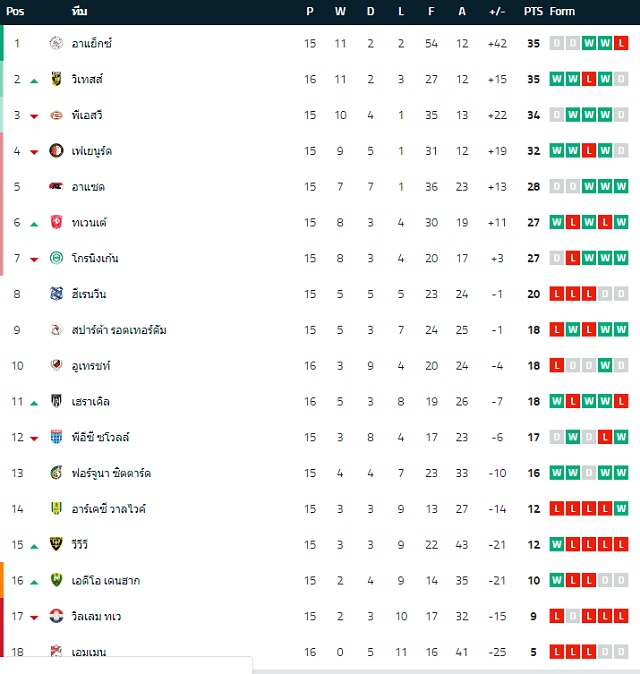Click the AZ club logo in row 5

[56, 187]
